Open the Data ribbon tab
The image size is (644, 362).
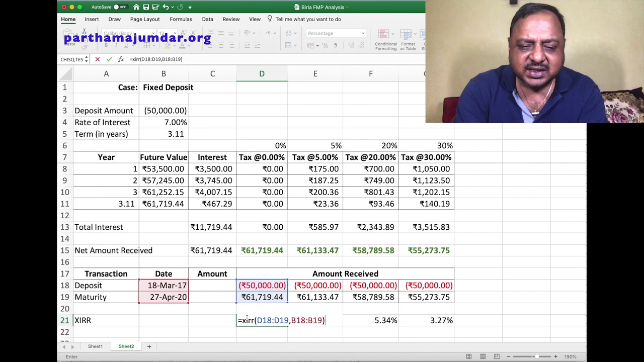[x=208, y=19]
